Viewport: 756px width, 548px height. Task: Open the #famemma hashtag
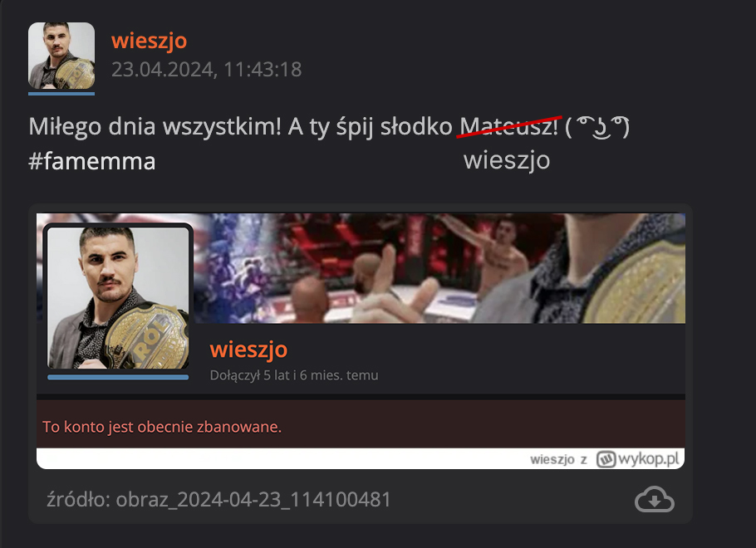92,161
